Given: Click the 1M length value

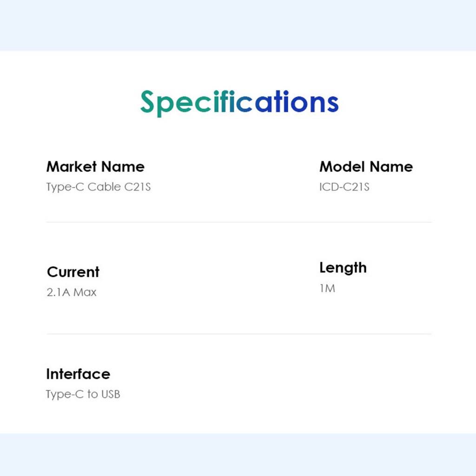Looking at the screenshot, I should point(327,288).
